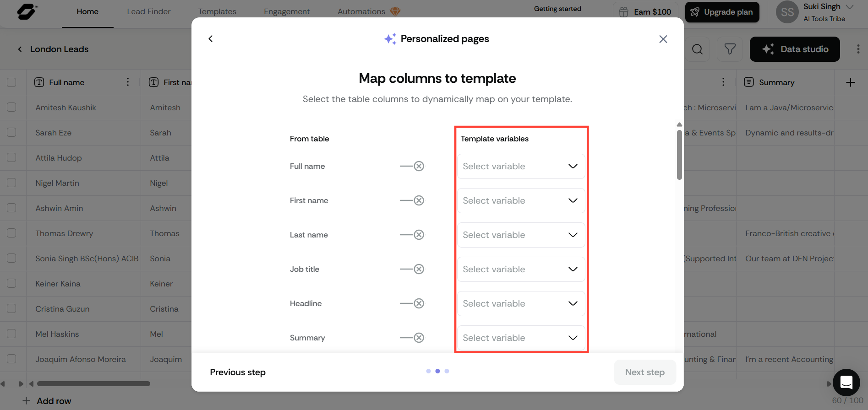Click Add row below the table

[x=47, y=401]
